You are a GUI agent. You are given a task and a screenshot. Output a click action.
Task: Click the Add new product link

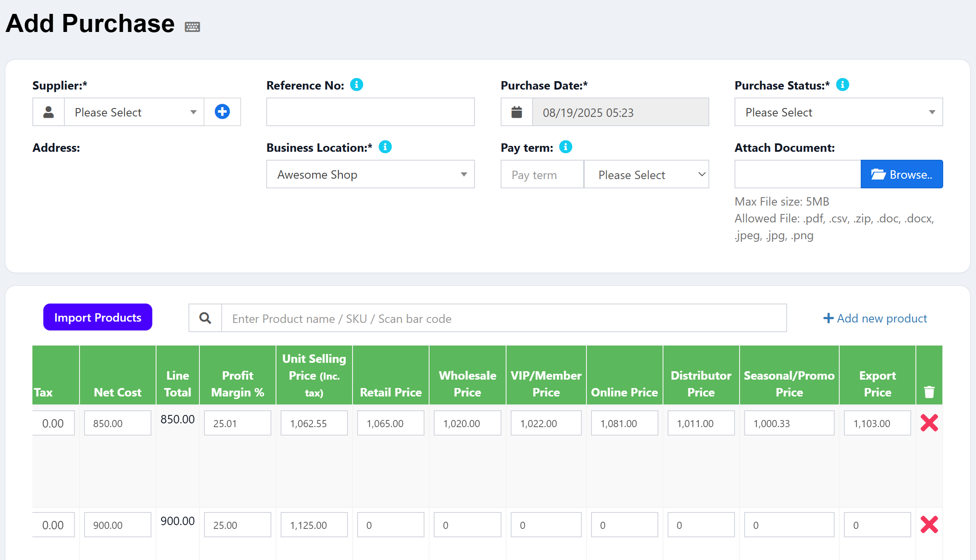point(875,318)
